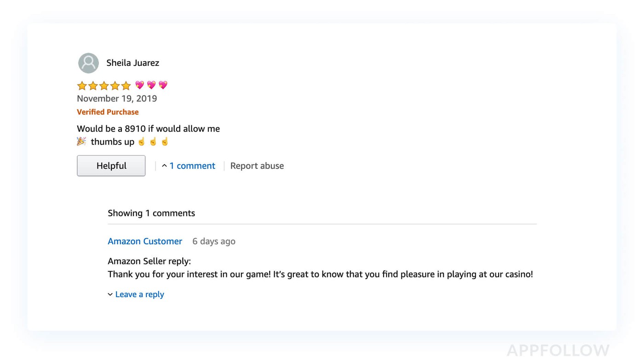Viewport: 644px width, 363px height.
Task: Click Sheila Juarez's profile avatar icon
Action: click(x=88, y=63)
